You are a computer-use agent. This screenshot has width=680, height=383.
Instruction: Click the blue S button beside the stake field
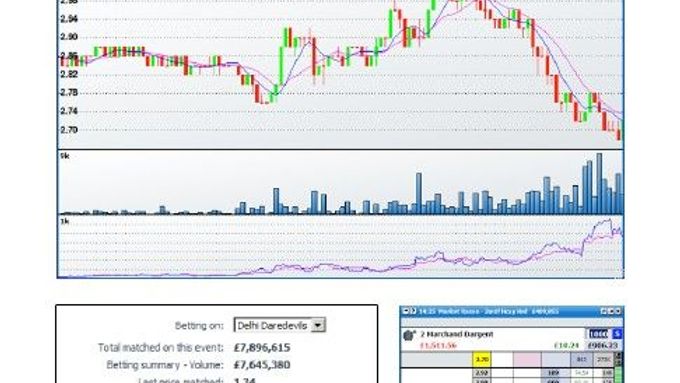(617, 334)
